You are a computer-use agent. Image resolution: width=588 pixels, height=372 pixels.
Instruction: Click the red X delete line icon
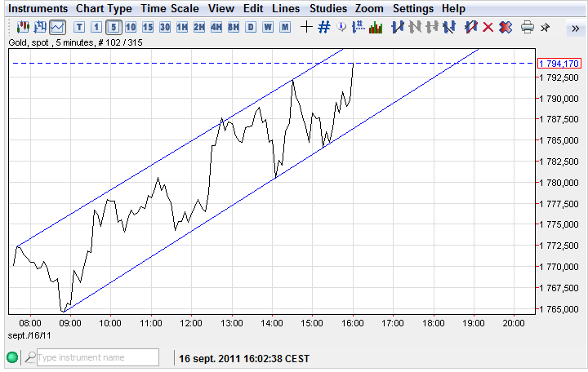(488, 27)
